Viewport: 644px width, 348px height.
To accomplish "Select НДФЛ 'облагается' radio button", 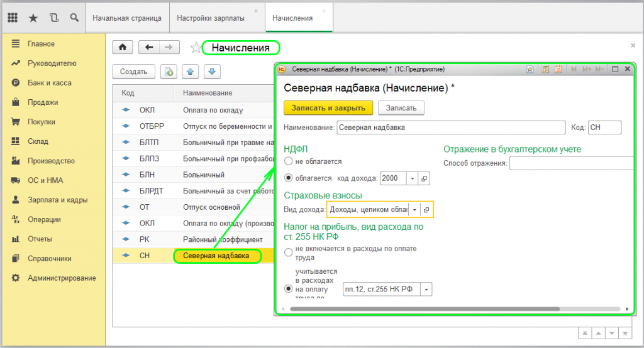I will coord(289,178).
